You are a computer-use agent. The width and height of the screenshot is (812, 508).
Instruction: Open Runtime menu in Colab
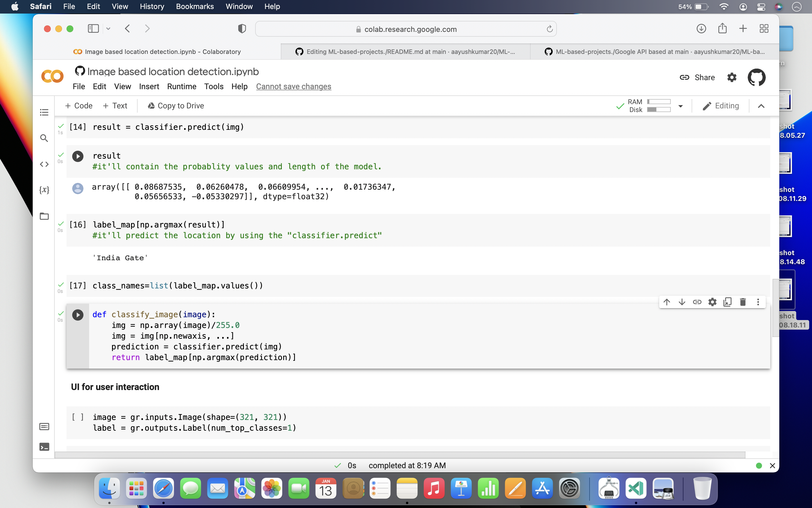pyautogui.click(x=182, y=86)
